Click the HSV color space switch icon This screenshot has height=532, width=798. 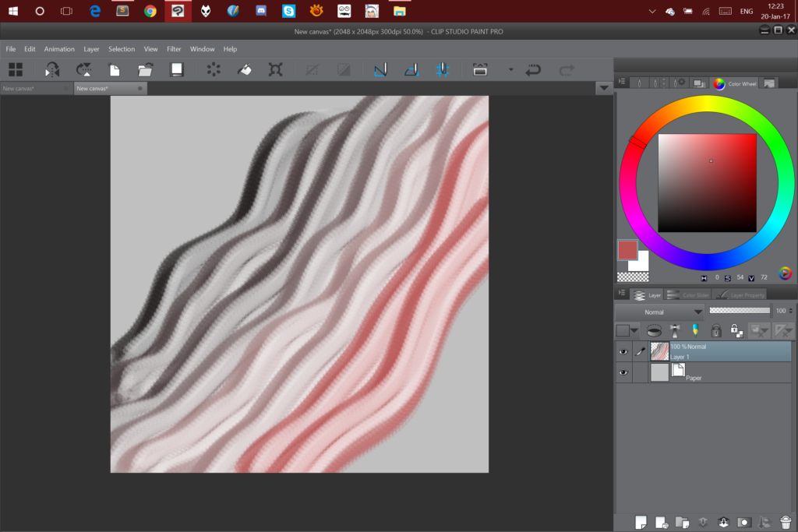coord(786,273)
